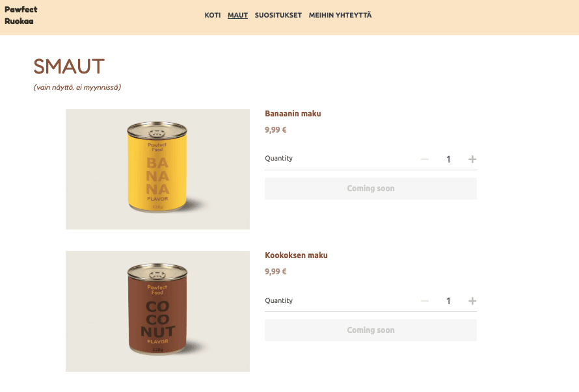Click the Banaanin maku product title
Screen dimensions: 579x392
coord(293,114)
